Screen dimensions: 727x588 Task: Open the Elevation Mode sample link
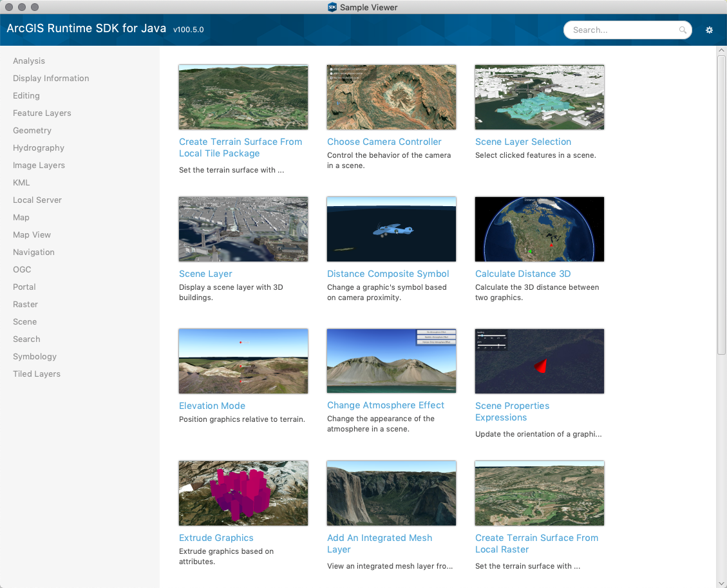point(212,406)
